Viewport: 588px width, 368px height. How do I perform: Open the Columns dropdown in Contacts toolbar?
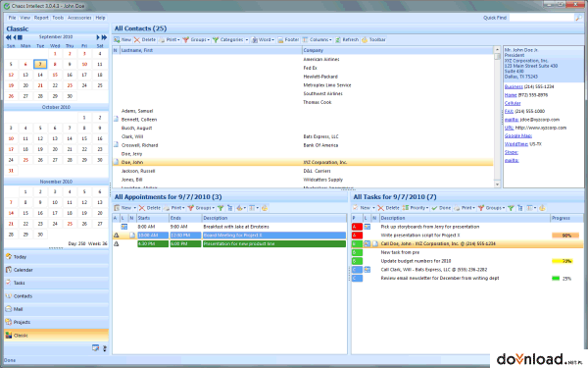318,40
